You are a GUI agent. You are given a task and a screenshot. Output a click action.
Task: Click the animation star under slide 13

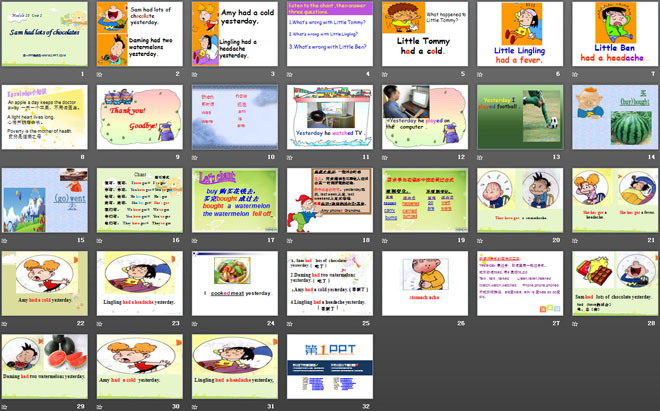480,157
